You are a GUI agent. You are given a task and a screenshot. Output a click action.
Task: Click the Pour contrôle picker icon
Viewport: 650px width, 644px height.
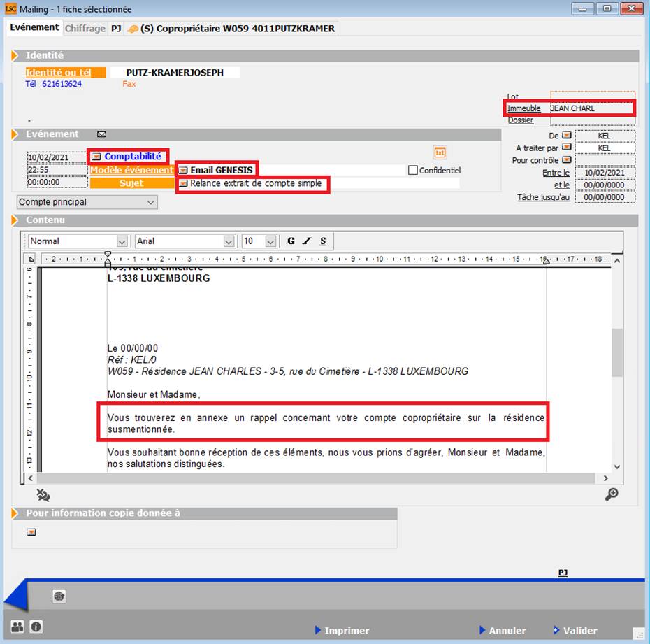(567, 159)
